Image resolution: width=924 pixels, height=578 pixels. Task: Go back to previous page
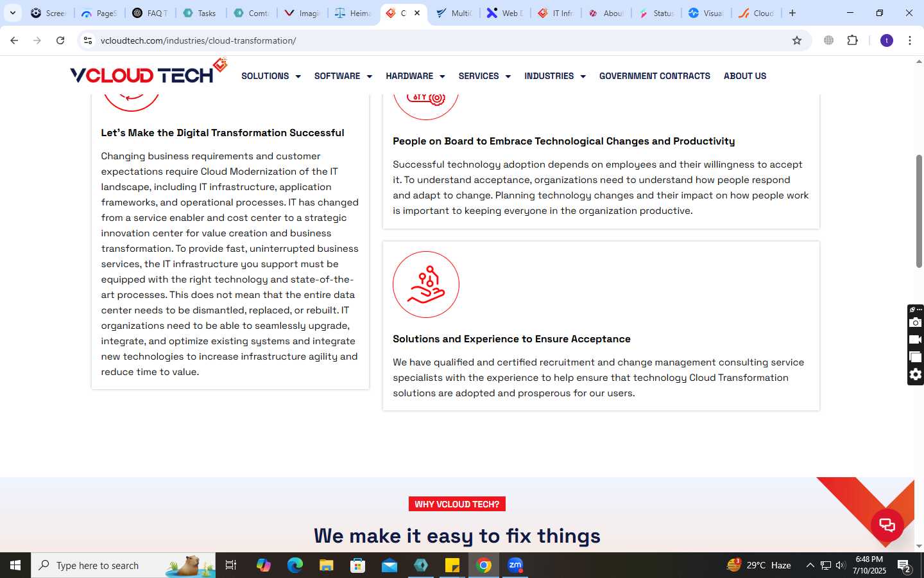(x=14, y=40)
